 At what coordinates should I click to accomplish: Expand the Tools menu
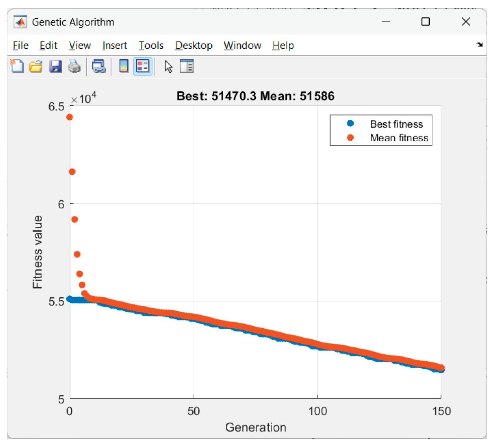pyautogui.click(x=151, y=45)
